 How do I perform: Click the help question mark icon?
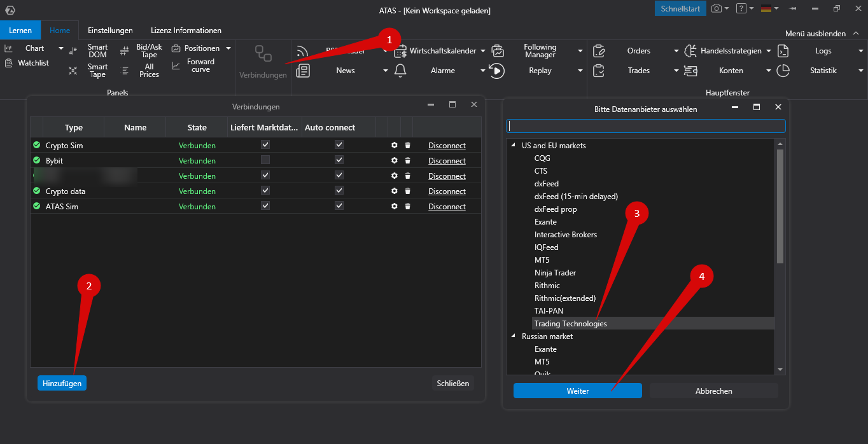pos(741,8)
